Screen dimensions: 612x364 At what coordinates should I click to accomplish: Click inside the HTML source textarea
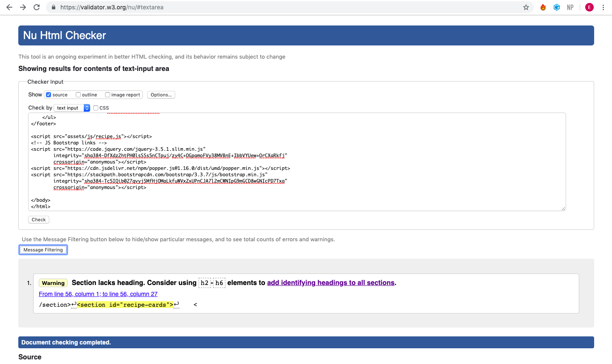297,162
